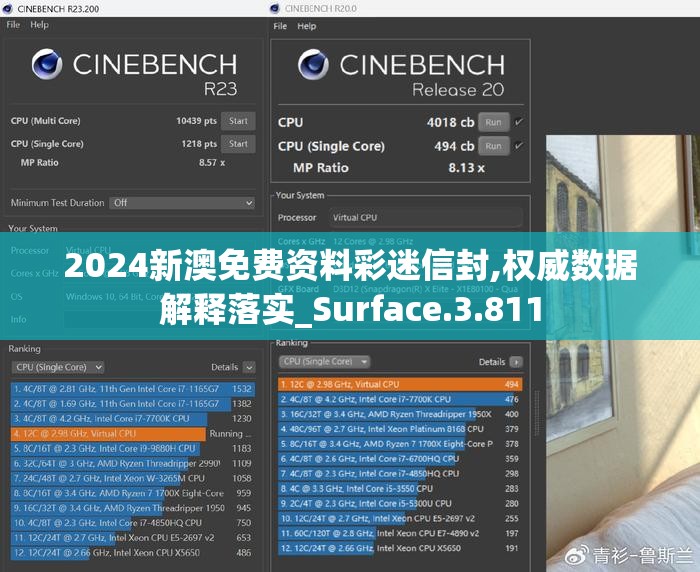Click the Cinebench Release 20 logo sphere

point(313,65)
